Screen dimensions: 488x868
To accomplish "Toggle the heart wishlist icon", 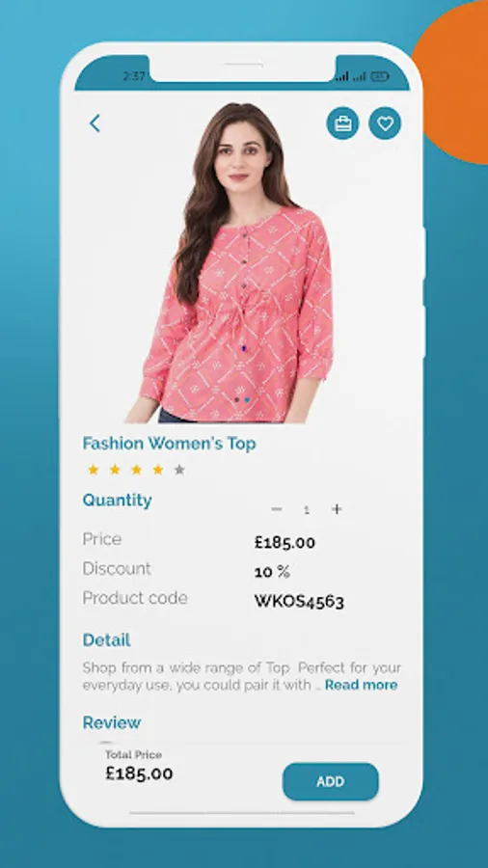I will click(385, 122).
